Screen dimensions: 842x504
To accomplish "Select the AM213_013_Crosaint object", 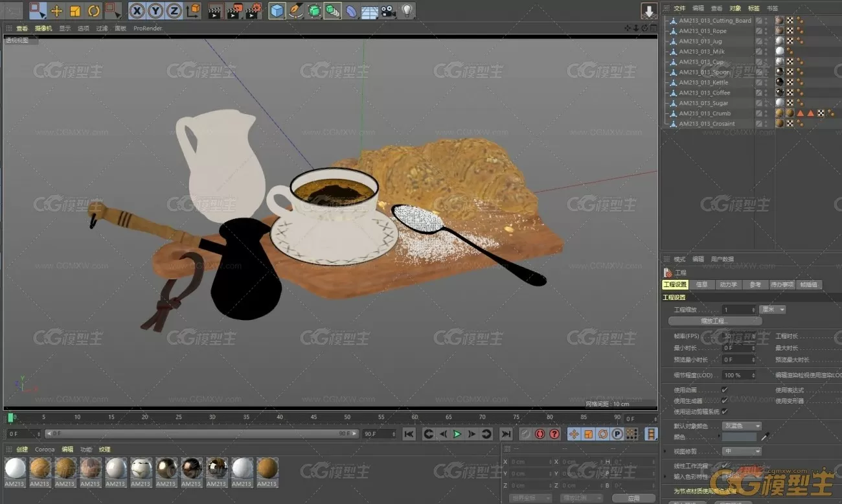I will [707, 124].
